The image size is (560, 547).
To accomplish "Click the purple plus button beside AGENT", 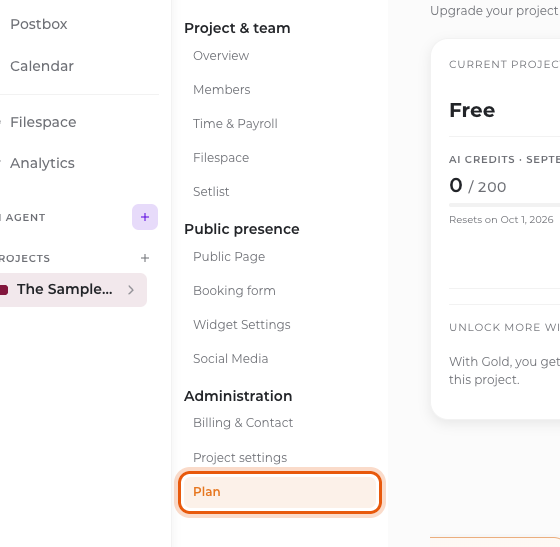I will tap(145, 217).
